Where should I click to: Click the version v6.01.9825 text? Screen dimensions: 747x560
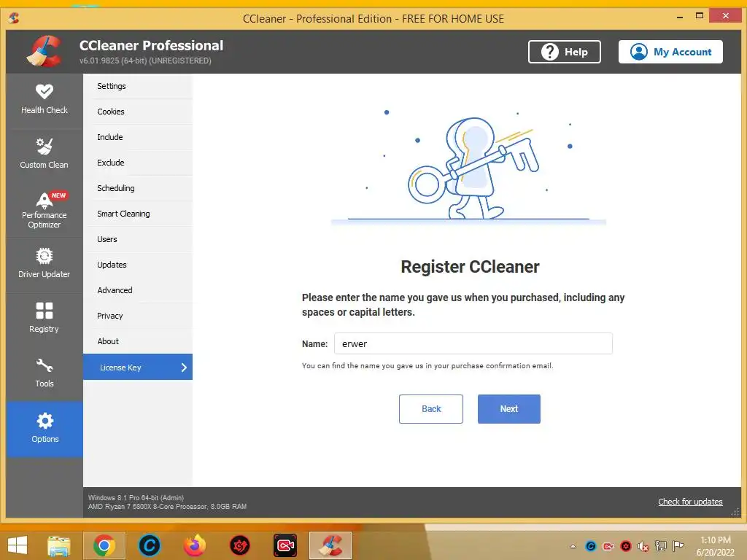coord(145,61)
